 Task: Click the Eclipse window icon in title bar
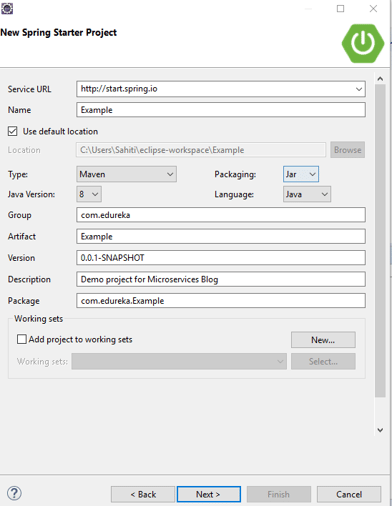7,8
